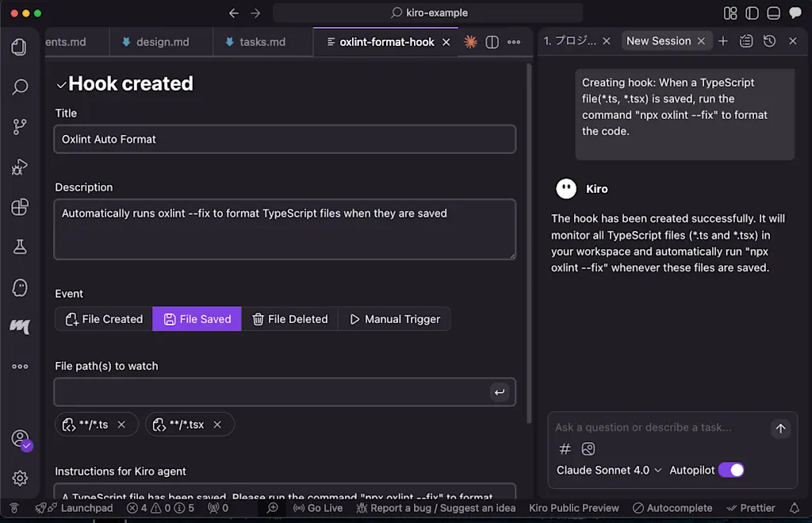
Task: Select the Manual Trigger event option
Action: 394,319
